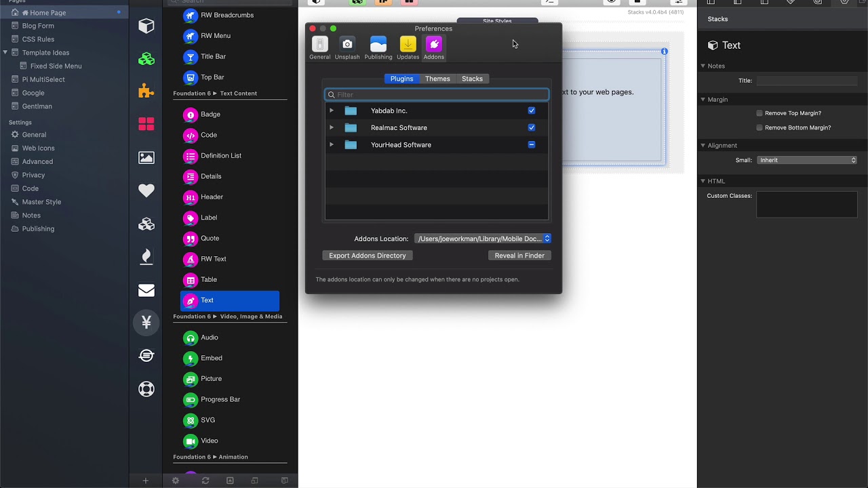
Task: Toggle the Yabdab Inc. checkbox
Action: (x=532, y=110)
